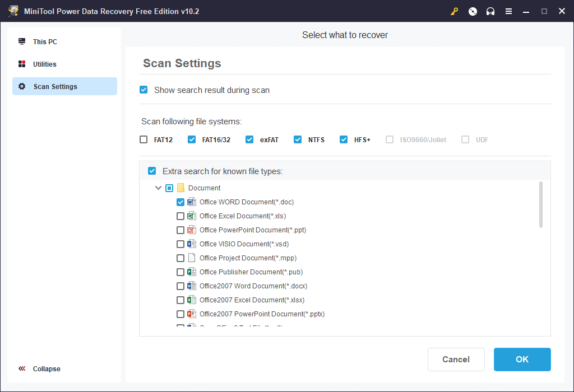This screenshot has height=392, width=574.
Task: Click the Utilities grid icon
Action: pos(22,64)
